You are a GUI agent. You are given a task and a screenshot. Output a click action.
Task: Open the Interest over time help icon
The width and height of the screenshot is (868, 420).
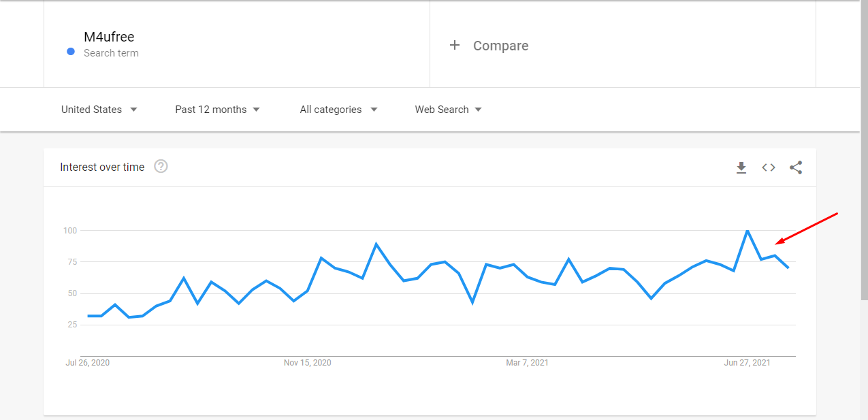(x=161, y=166)
